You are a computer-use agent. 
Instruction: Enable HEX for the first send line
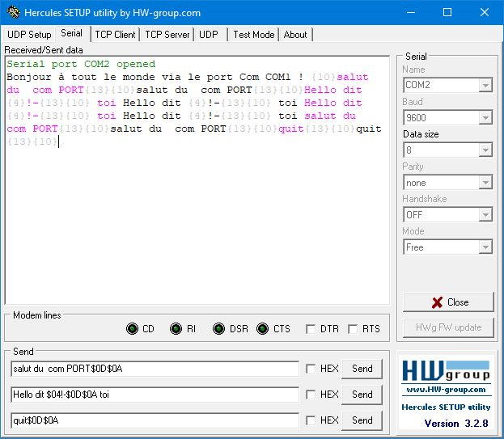coord(311,369)
